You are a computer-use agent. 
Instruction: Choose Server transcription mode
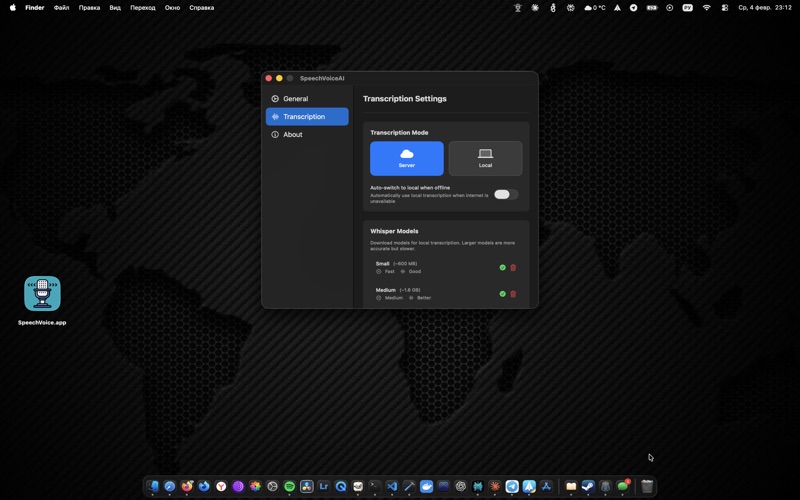tap(407, 158)
